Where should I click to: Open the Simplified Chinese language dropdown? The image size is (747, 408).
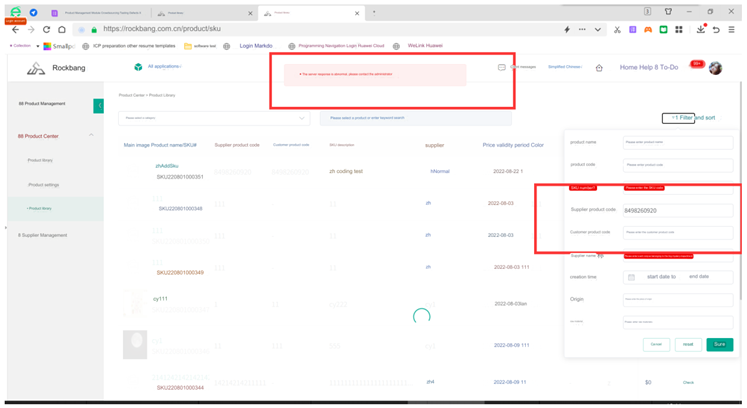[x=565, y=67]
